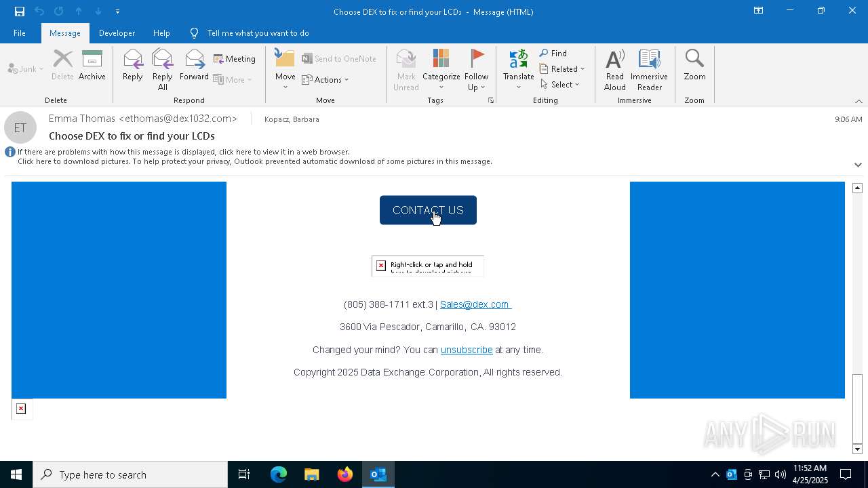Open the Categorize color menu
This screenshot has height=488, width=868.
click(x=441, y=70)
